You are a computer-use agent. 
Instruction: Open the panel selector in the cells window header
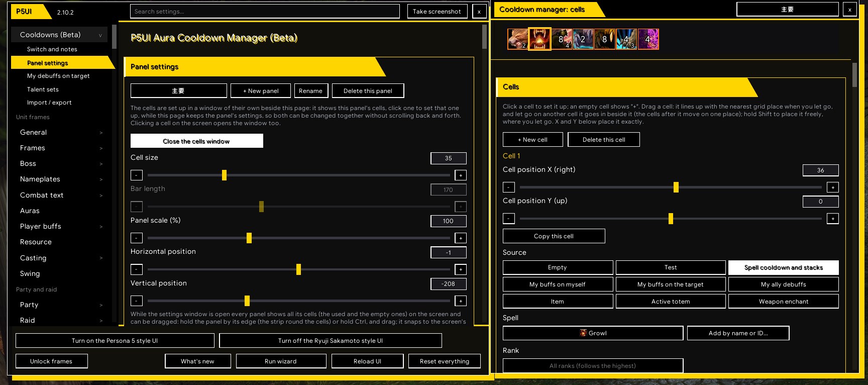coord(788,10)
